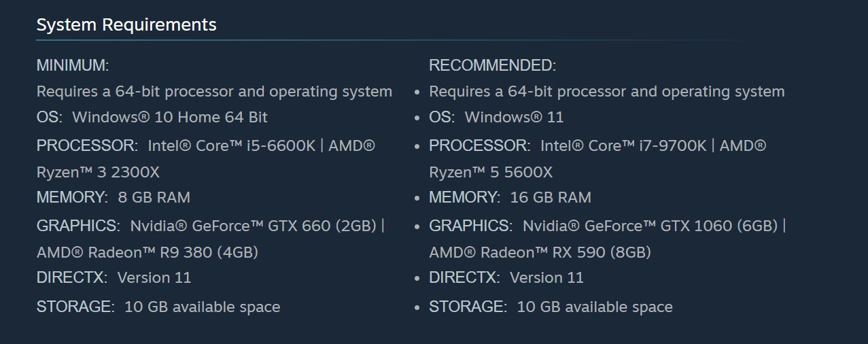Click the 8 GB RAM memory line
This screenshot has width=868, height=344.
(x=114, y=198)
